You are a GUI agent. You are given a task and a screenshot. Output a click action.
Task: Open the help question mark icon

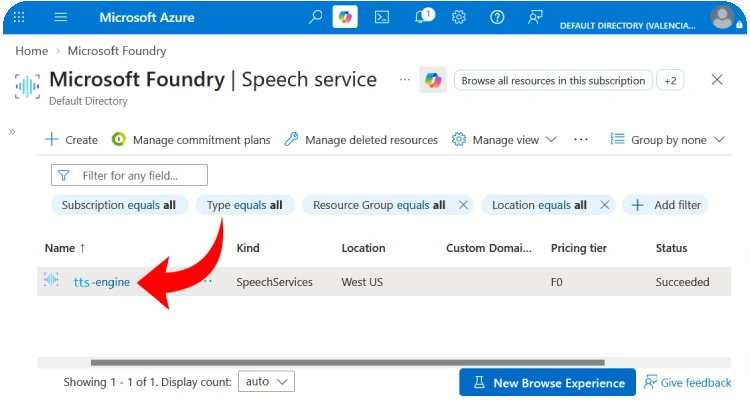(497, 17)
